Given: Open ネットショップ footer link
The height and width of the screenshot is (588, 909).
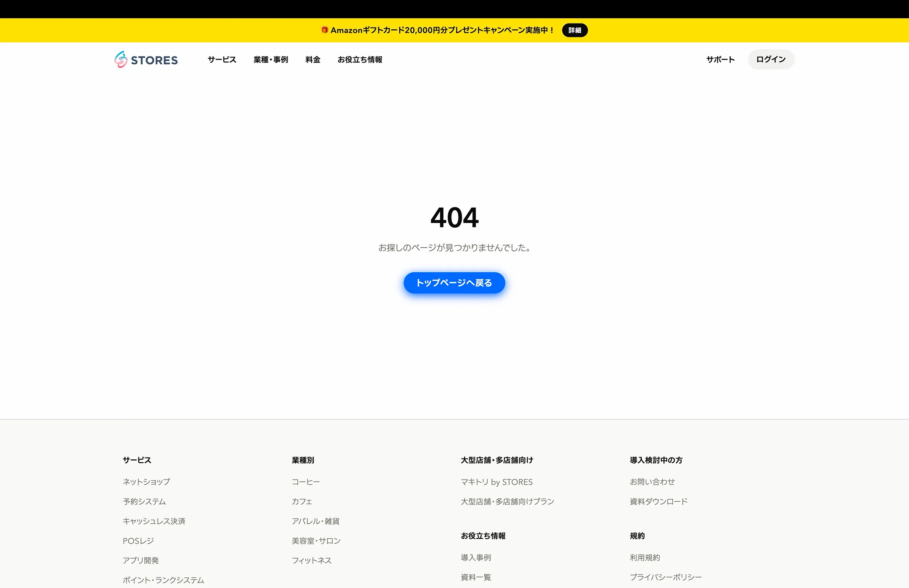Looking at the screenshot, I should (x=146, y=482).
